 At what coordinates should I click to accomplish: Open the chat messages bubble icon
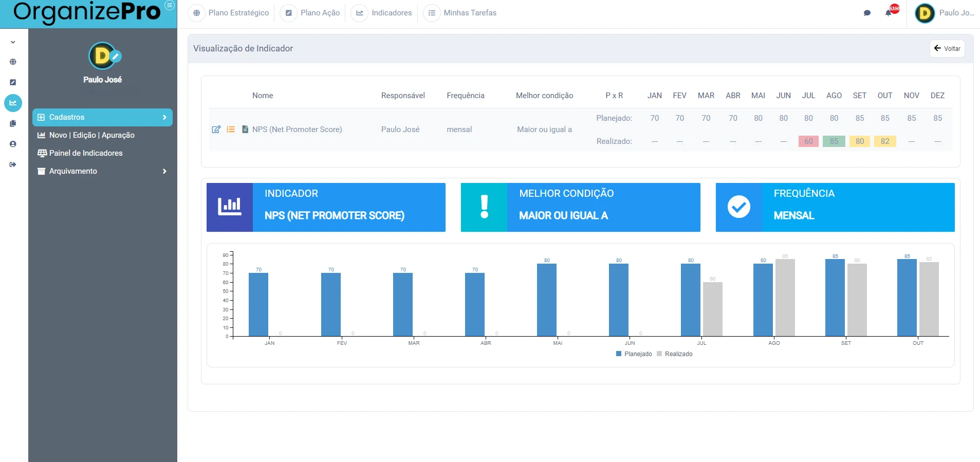pos(867,13)
